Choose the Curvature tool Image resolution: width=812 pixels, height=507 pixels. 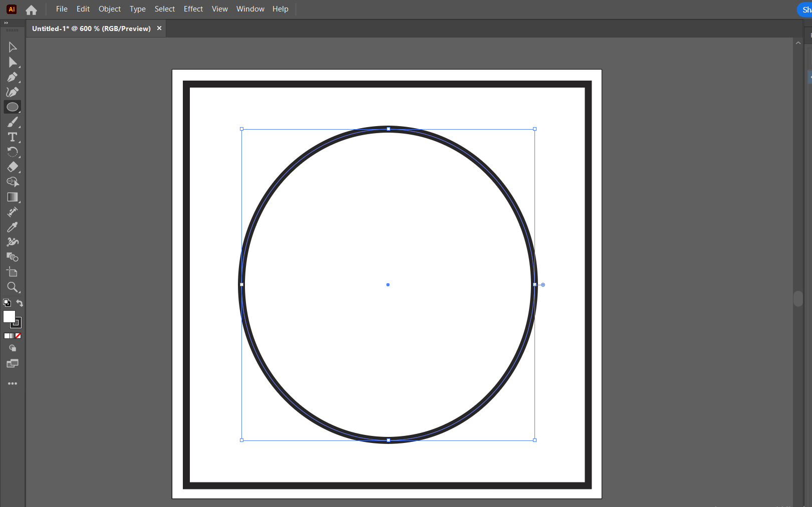13,92
